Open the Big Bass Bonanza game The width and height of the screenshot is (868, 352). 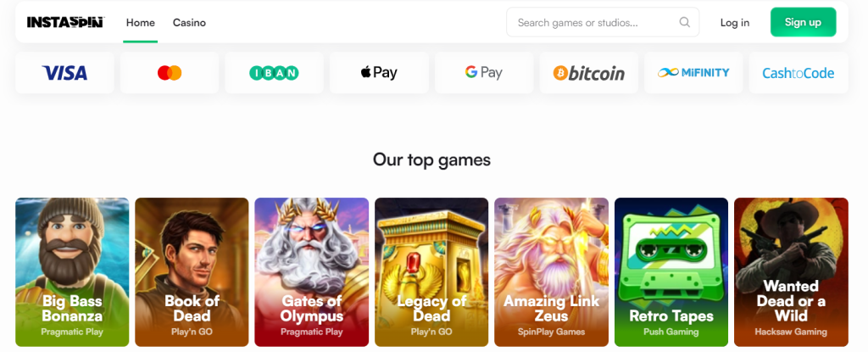(x=72, y=271)
